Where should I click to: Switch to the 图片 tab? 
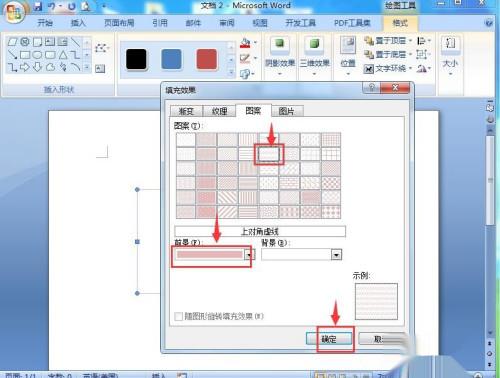coord(287,111)
